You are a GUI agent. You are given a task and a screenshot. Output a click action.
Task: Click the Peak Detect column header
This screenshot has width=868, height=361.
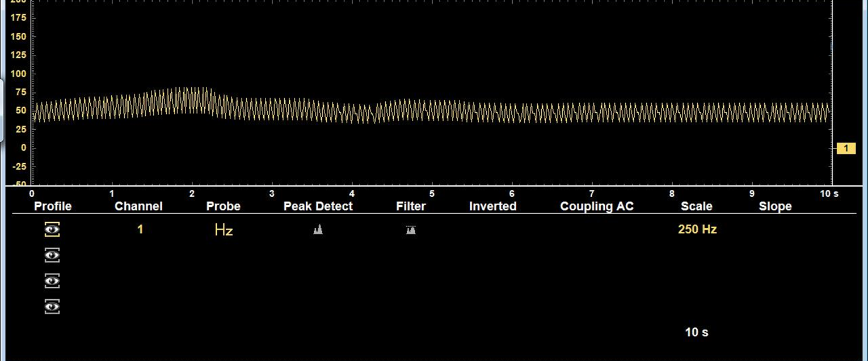[x=318, y=206]
